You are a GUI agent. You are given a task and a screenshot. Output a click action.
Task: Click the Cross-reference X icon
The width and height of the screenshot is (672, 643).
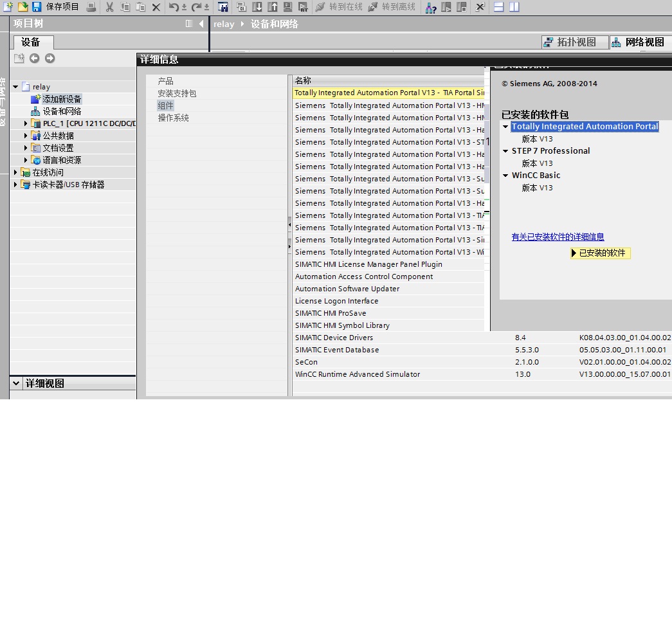coord(480,7)
